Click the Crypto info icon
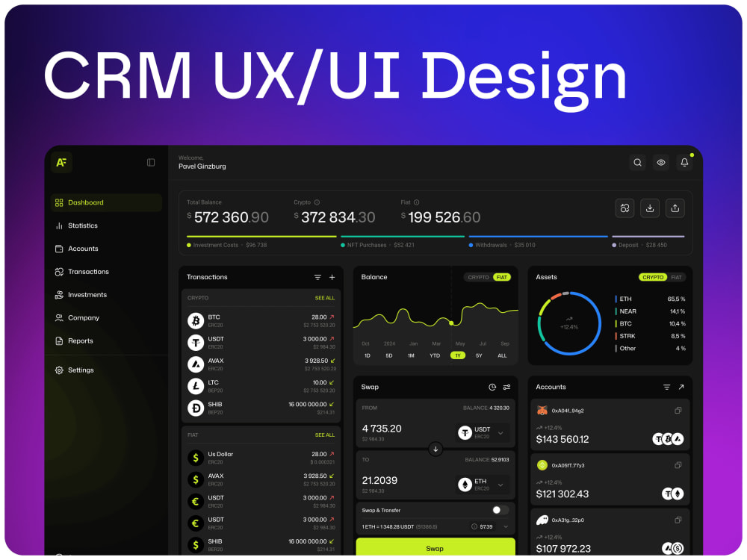The width and height of the screenshot is (747, 560). [x=317, y=202]
